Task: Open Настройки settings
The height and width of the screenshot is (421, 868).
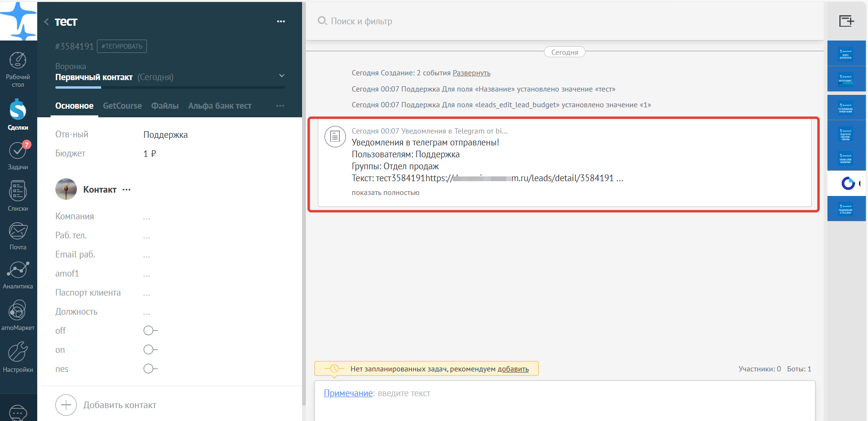Action: click(18, 357)
